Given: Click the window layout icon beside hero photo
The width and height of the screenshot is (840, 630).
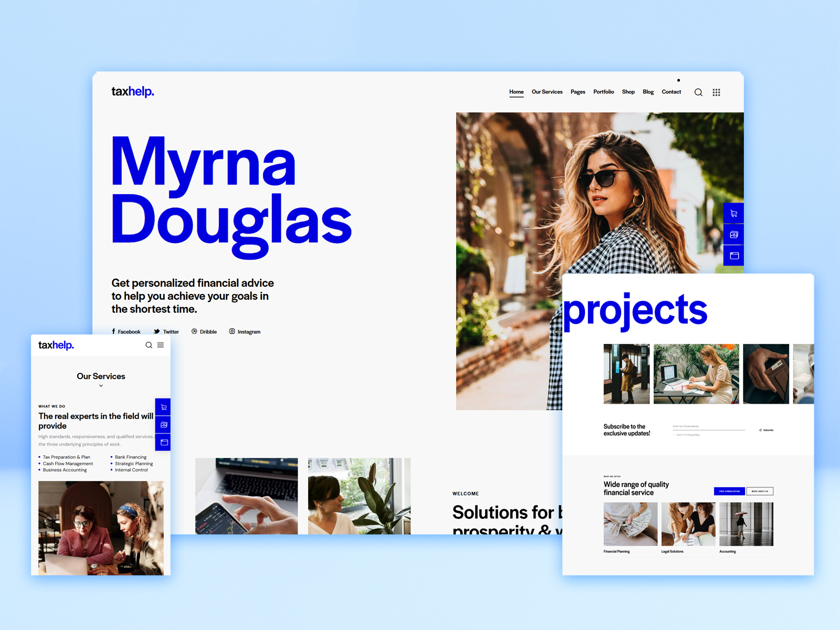Looking at the screenshot, I should point(733,256).
